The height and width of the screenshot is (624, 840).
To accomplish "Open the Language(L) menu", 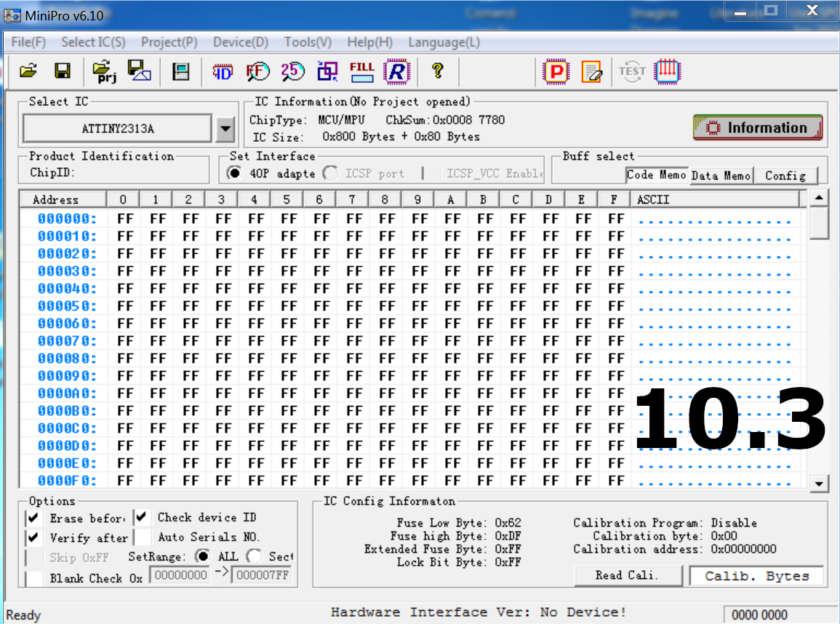I will [444, 42].
